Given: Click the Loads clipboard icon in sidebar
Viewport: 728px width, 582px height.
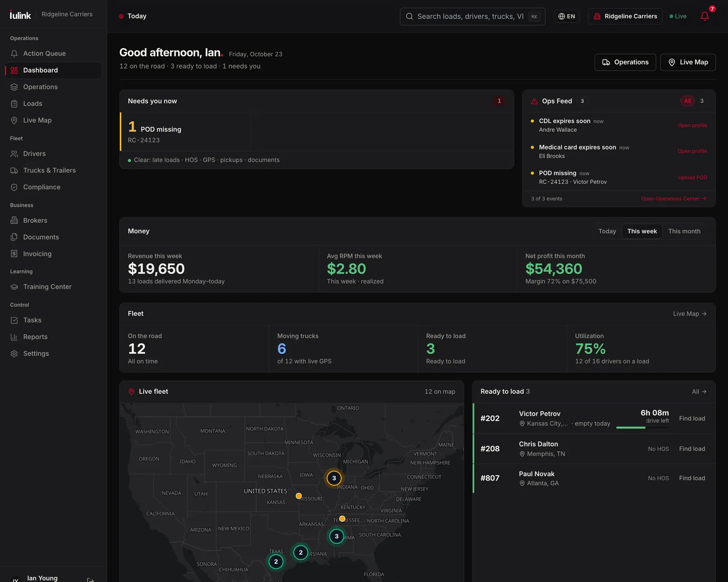Looking at the screenshot, I should pos(14,104).
